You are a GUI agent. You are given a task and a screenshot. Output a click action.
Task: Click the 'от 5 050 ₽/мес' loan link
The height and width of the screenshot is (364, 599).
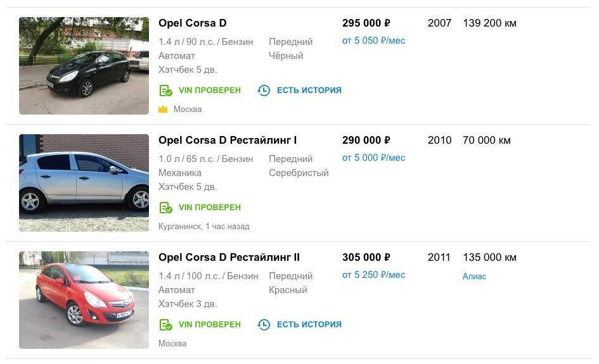click(373, 41)
